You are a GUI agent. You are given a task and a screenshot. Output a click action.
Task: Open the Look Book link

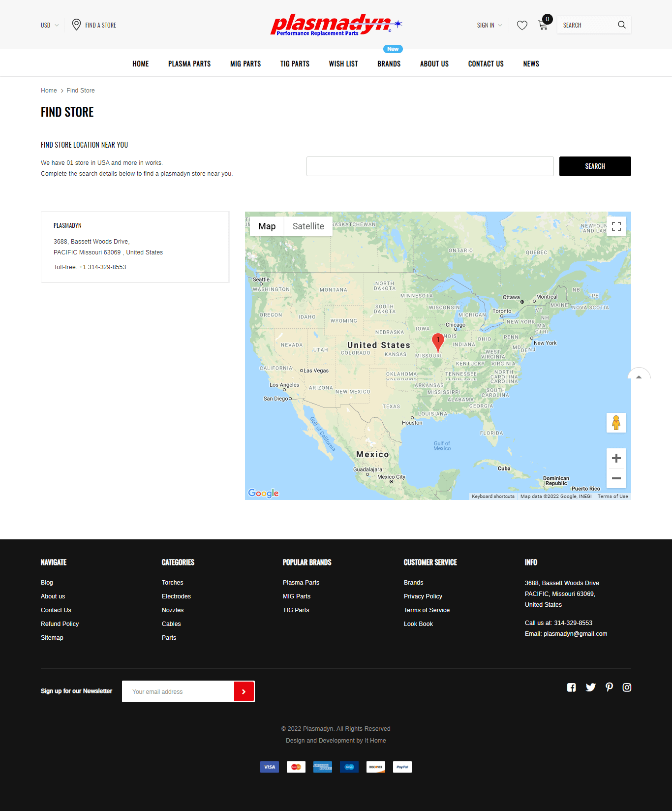[419, 624]
